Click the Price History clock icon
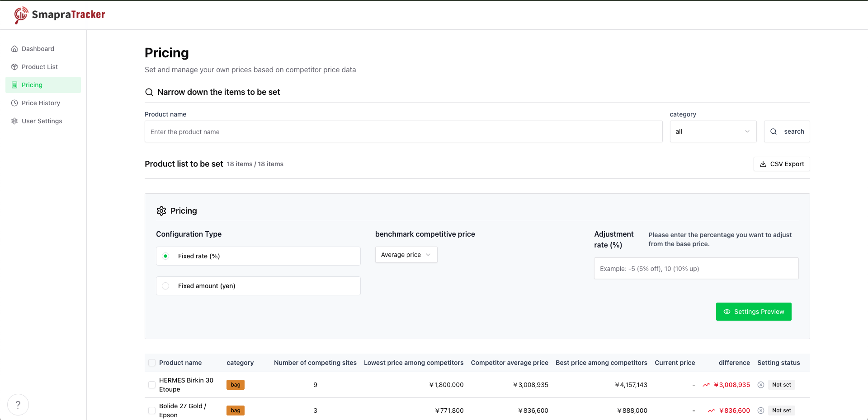The height and width of the screenshot is (420, 868). pyautogui.click(x=15, y=103)
